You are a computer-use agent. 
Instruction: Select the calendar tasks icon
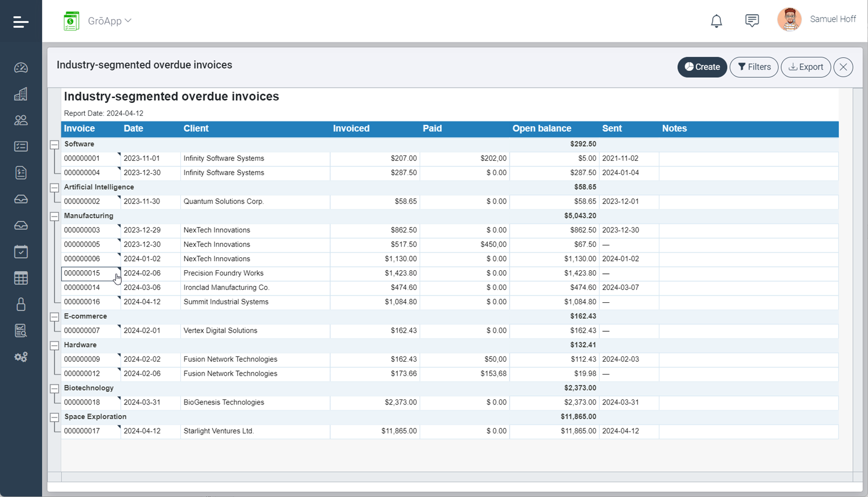(21, 252)
